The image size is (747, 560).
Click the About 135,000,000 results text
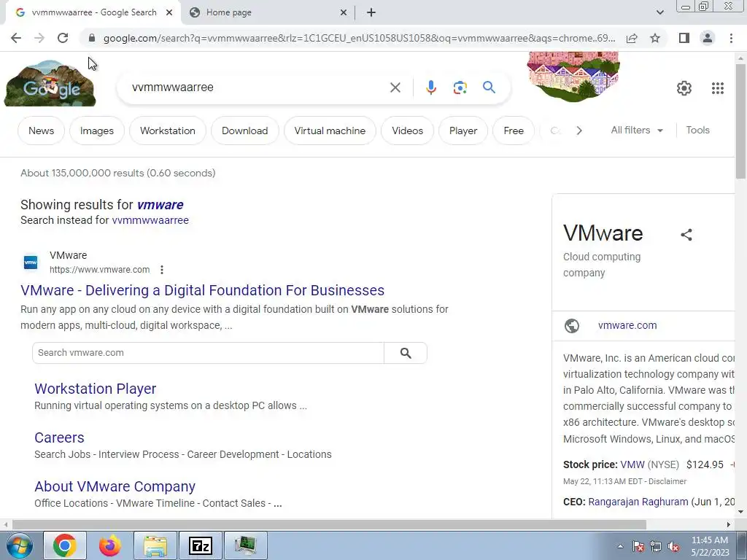[117, 173]
